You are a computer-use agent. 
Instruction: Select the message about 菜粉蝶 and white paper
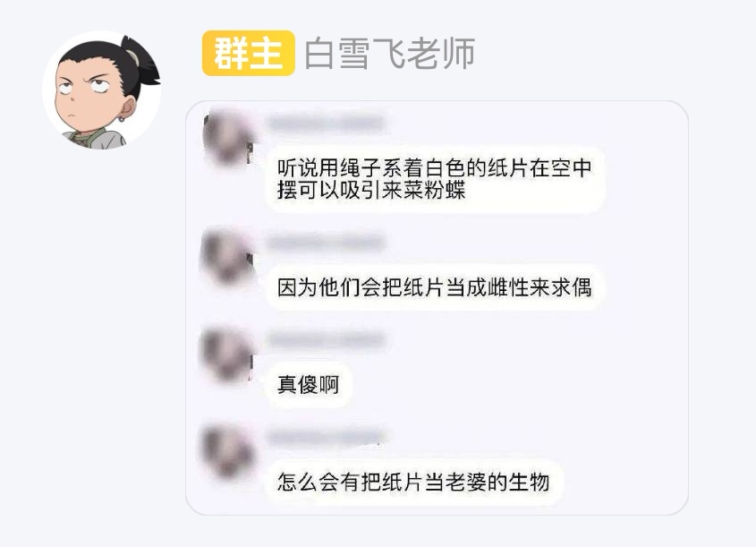click(435, 179)
